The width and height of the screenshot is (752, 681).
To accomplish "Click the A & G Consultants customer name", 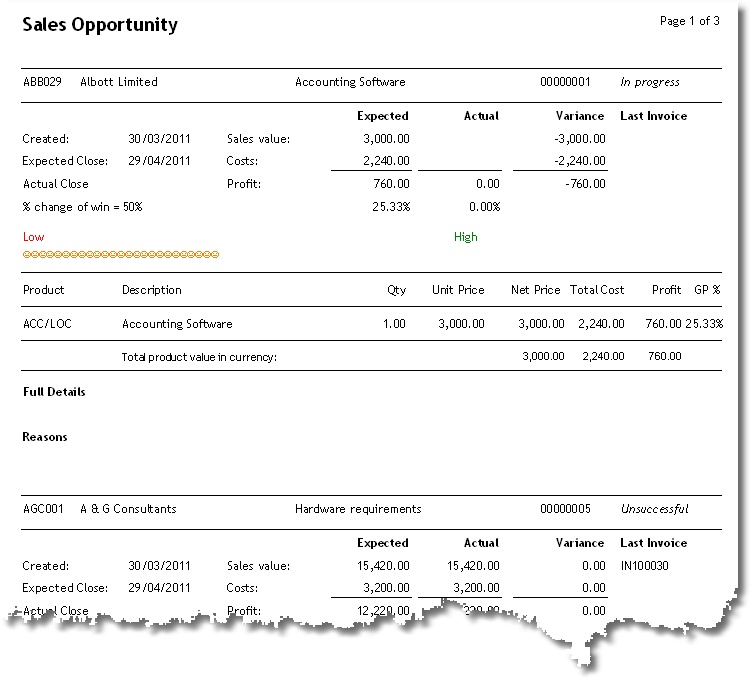I will 128,509.
